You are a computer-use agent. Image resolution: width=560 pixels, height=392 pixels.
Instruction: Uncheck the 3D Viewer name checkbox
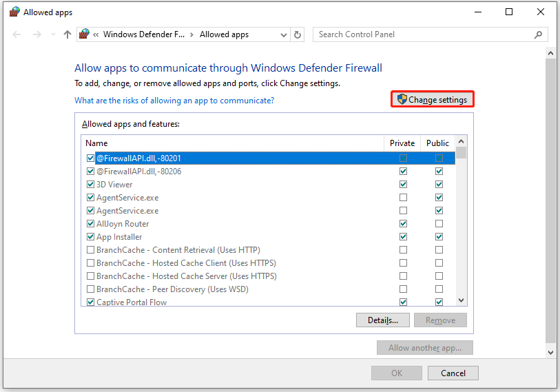point(90,185)
